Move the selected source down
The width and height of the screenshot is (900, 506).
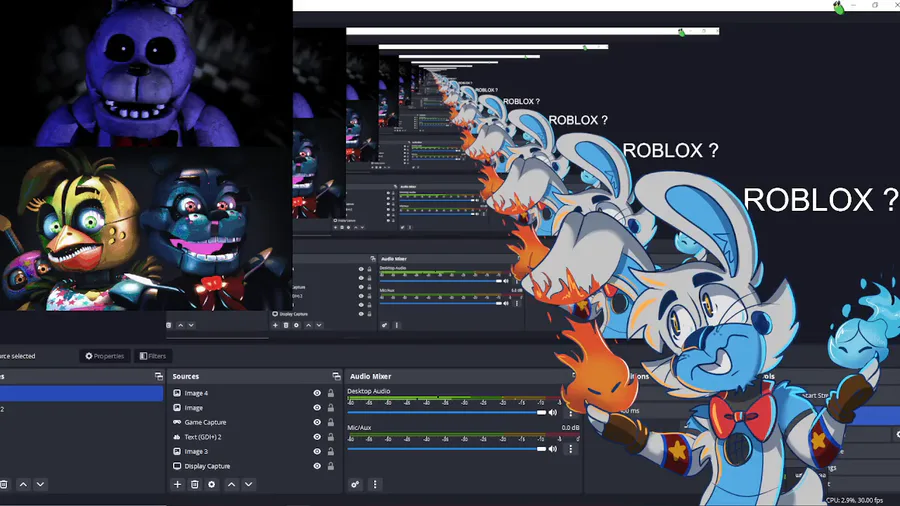(x=249, y=484)
